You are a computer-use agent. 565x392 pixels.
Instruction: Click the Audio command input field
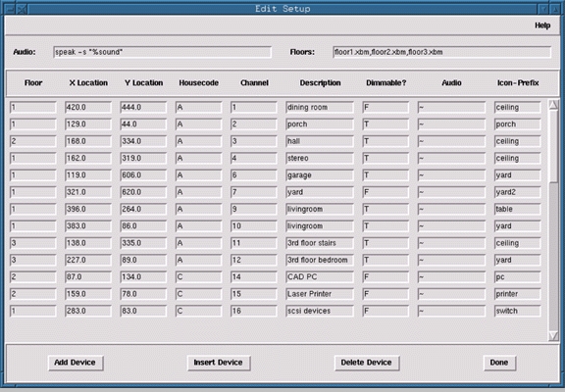click(x=162, y=52)
